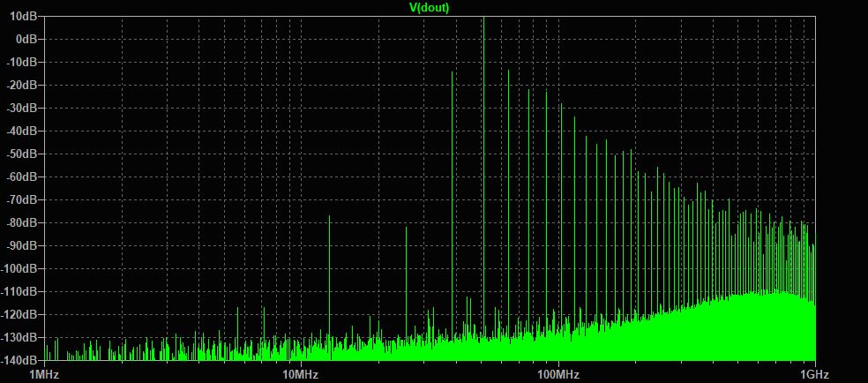Click the -120dB axis label

click(x=20, y=314)
